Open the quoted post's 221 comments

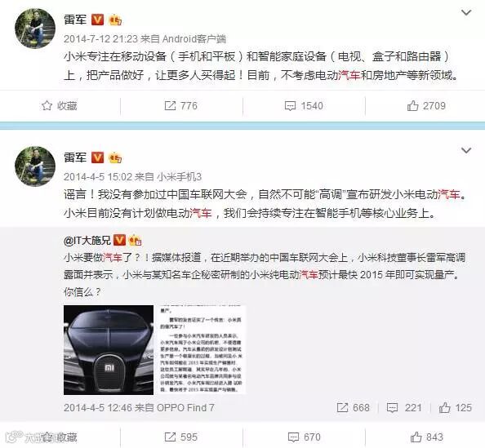(x=404, y=407)
